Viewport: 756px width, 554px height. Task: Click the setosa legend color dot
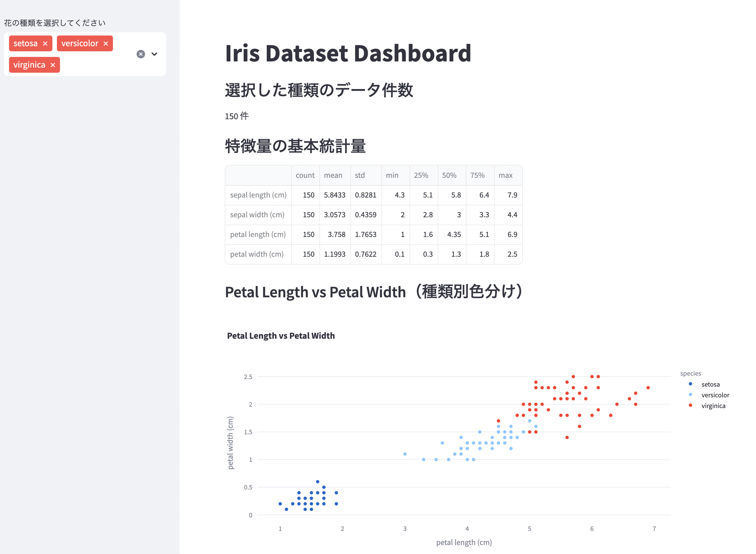(x=690, y=384)
